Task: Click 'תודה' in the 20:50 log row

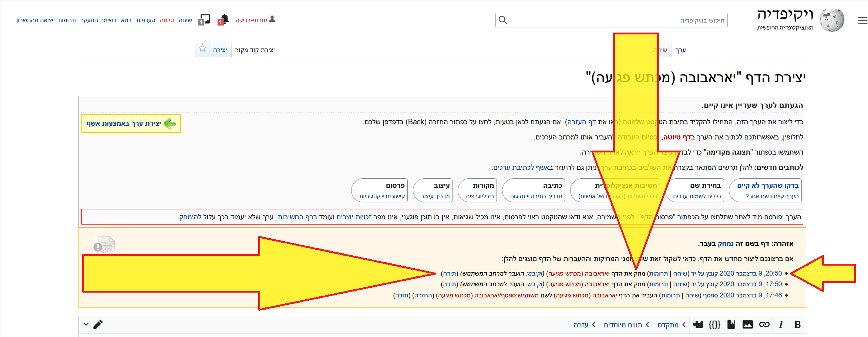Action: click(450, 274)
